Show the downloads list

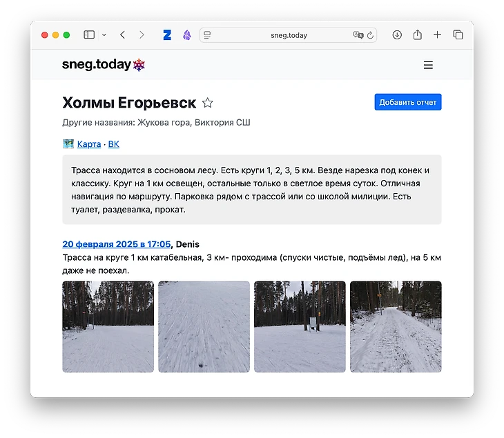[x=397, y=35]
